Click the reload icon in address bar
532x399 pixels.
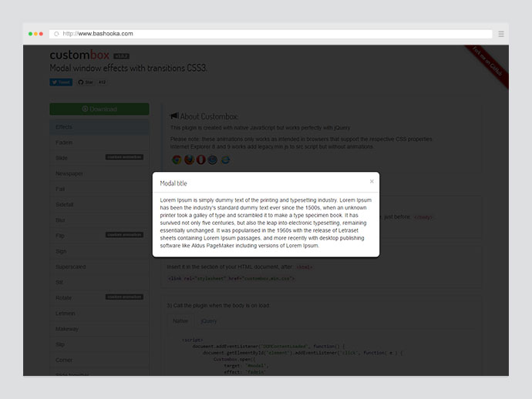pyautogui.click(x=56, y=34)
